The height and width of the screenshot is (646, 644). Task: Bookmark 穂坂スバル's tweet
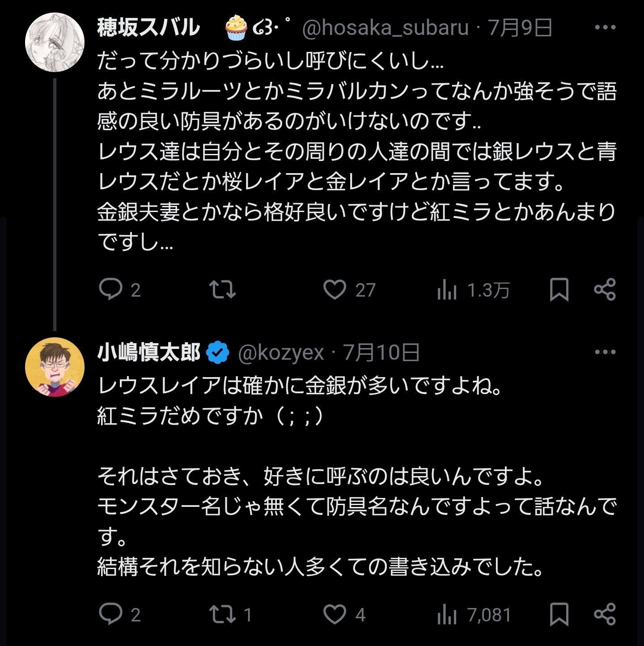(x=559, y=289)
